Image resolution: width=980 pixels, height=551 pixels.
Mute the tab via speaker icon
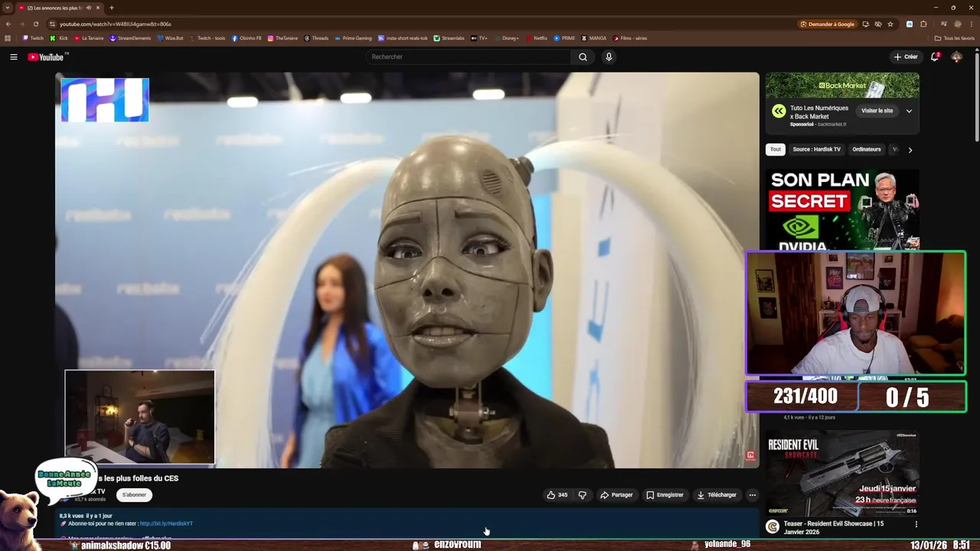click(x=89, y=8)
